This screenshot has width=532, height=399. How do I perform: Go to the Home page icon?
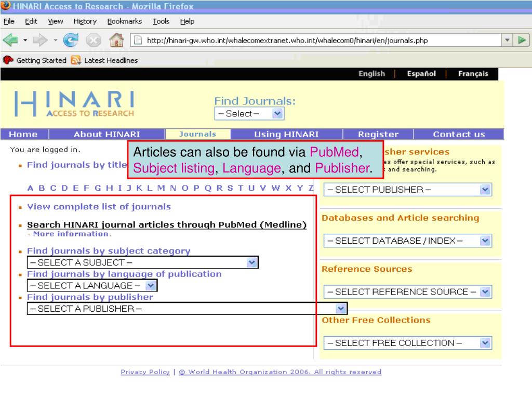coord(116,40)
